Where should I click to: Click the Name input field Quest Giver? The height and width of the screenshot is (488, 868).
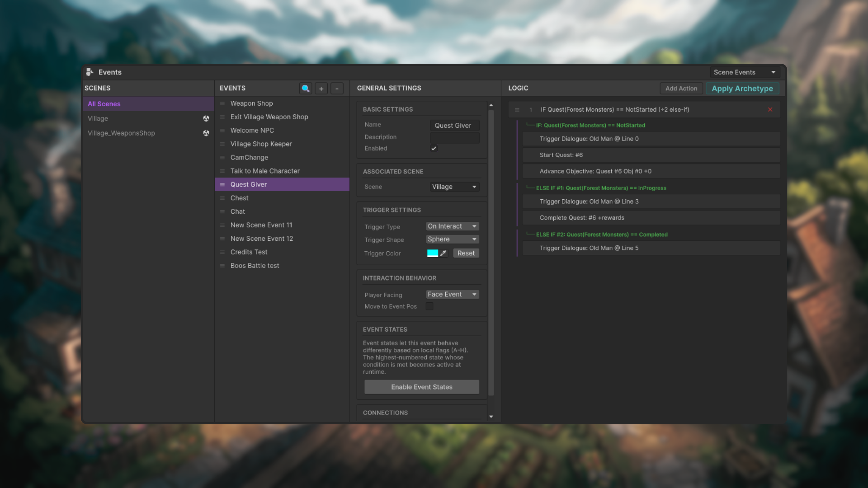click(454, 126)
